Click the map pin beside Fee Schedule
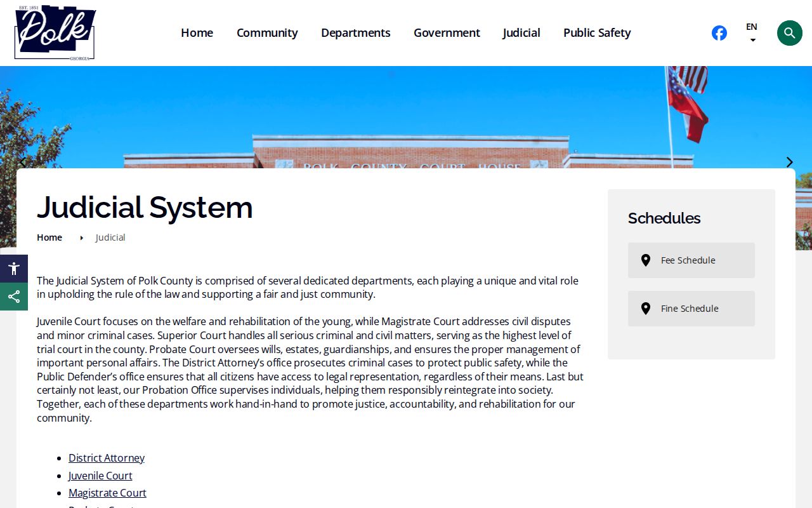This screenshot has width=812, height=508. coord(646,260)
